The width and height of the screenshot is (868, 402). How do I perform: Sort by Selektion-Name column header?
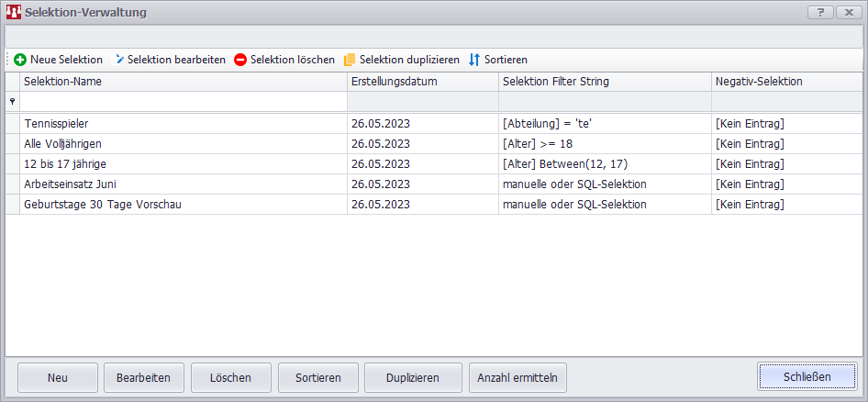tap(184, 82)
